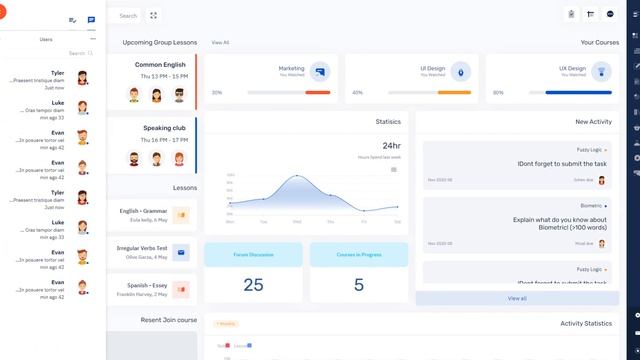Click the UI Design course icon
Screen dimensions: 640x360
(x=461, y=72)
